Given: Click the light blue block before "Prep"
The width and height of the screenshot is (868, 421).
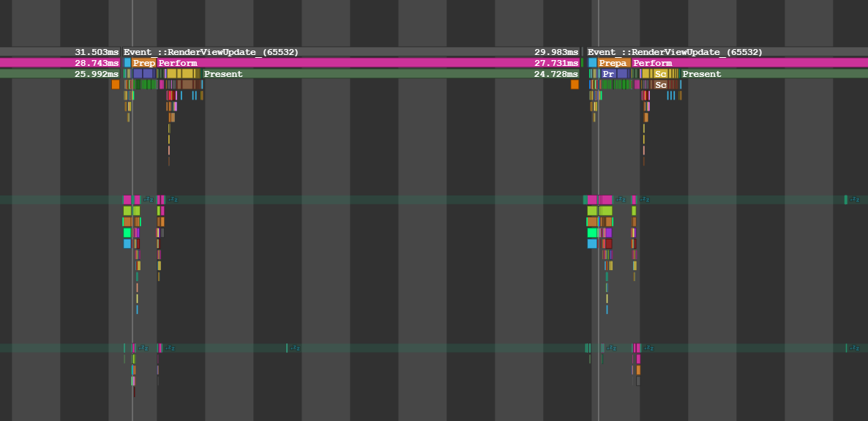Looking at the screenshot, I should pyautogui.click(x=128, y=63).
